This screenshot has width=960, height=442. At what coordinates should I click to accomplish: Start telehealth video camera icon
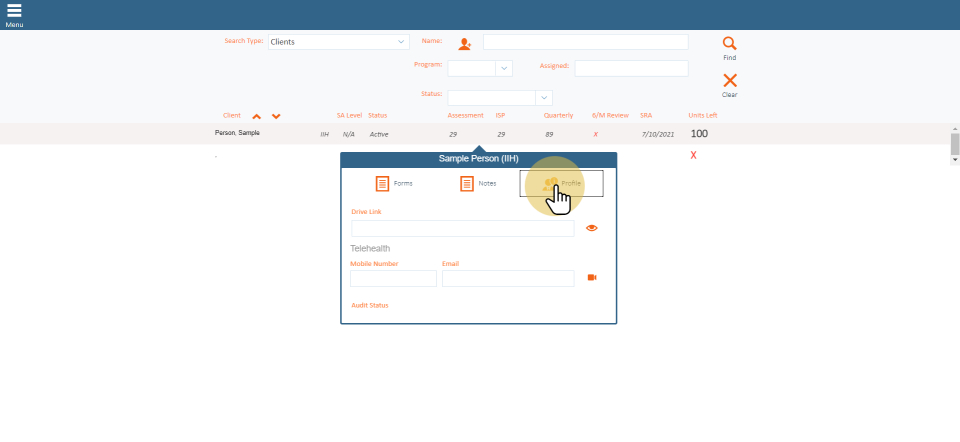click(592, 278)
